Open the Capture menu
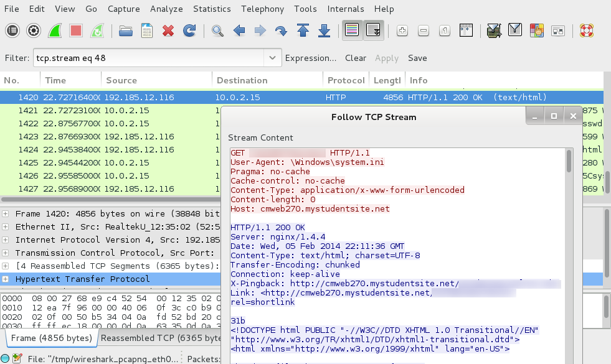The image size is (611, 364). coord(123,9)
